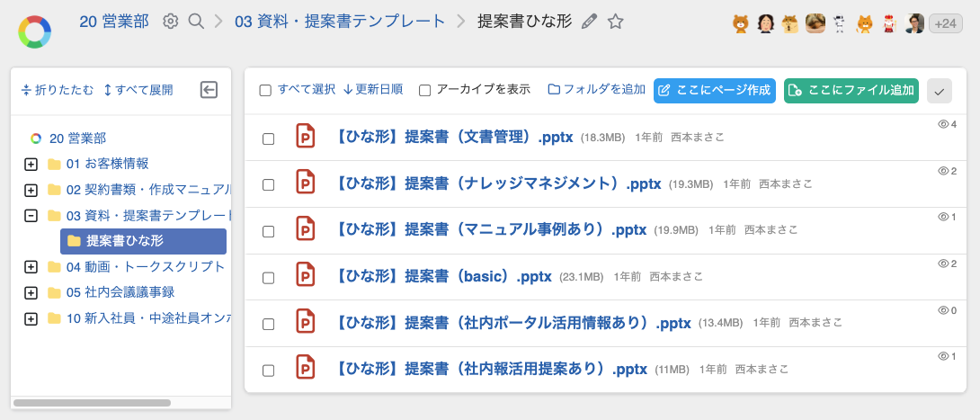Click the search magnifier icon in breadcrumb
The width and height of the screenshot is (980, 420).
pos(196,21)
